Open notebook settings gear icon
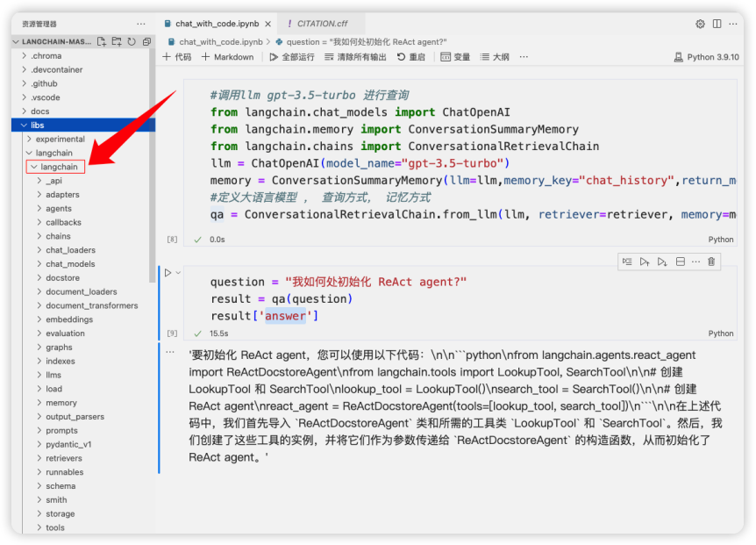756x545 pixels. 700,24
